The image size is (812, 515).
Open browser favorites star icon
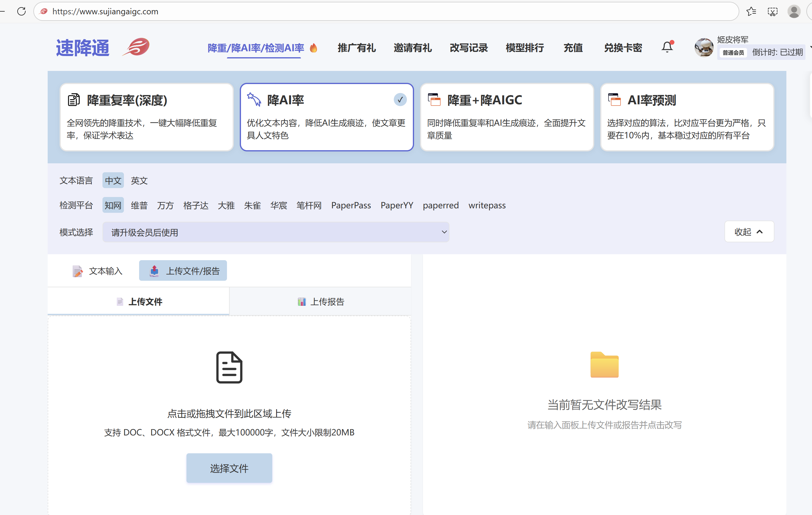pyautogui.click(x=751, y=12)
